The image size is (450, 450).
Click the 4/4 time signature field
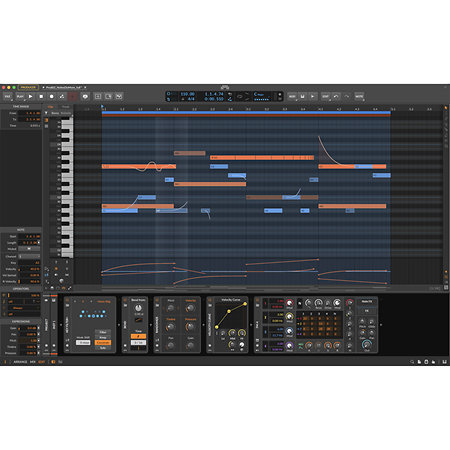click(x=191, y=99)
